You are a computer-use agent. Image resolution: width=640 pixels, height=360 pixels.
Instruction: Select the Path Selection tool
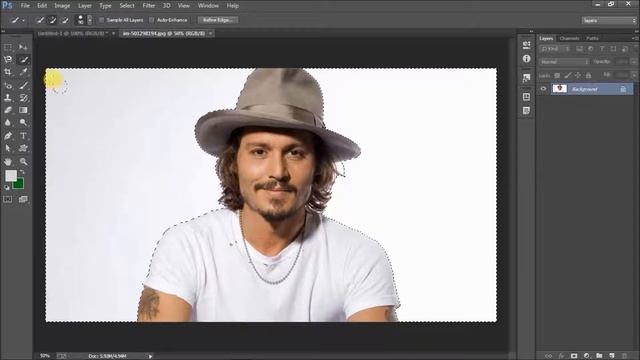[8, 149]
